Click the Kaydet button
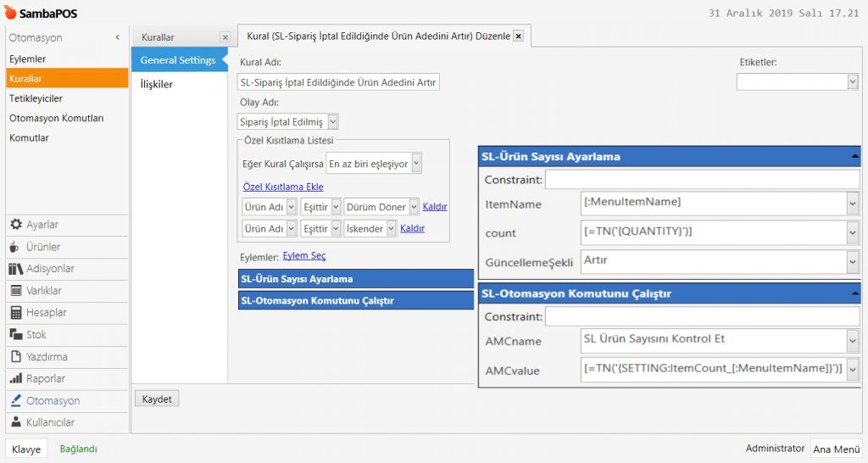 pos(157,399)
